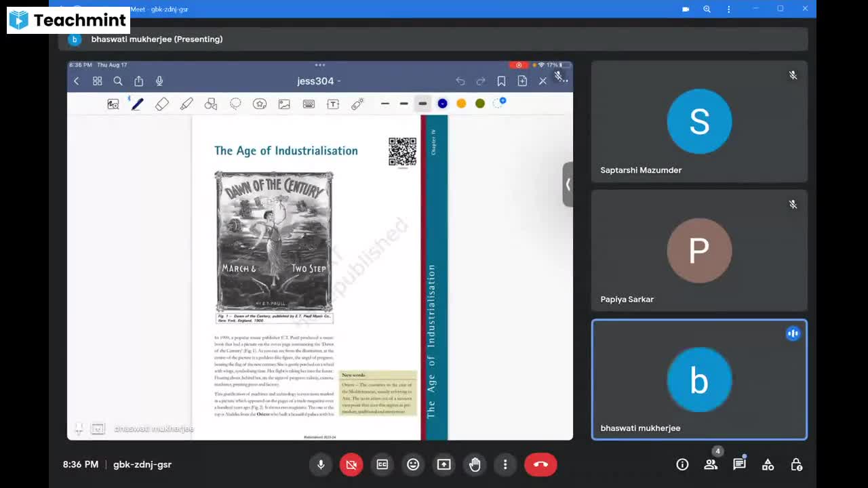This screenshot has width=868, height=488.
Task: Select the eraser tool
Action: tap(162, 104)
